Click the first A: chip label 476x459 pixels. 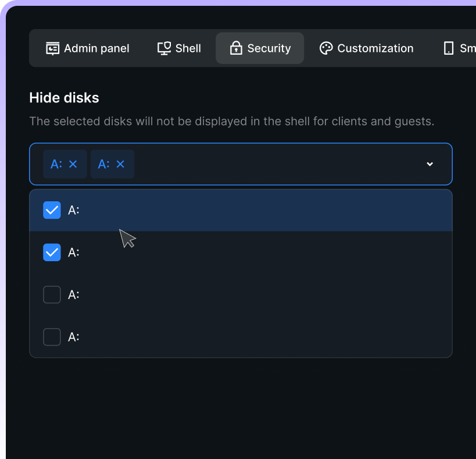click(56, 164)
